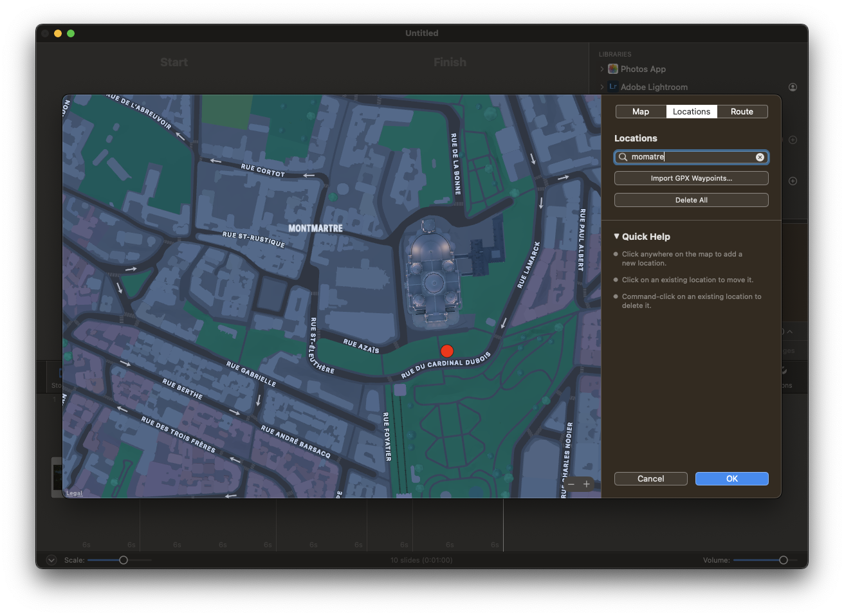Click the Photos App library icon
The width and height of the screenshot is (844, 616).
click(613, 69)
